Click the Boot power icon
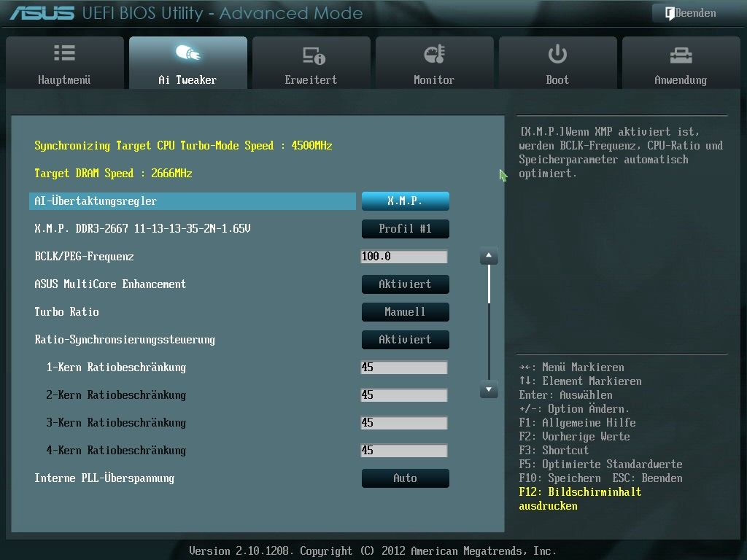This screenshot has width=747, height=560. point(557,54)
